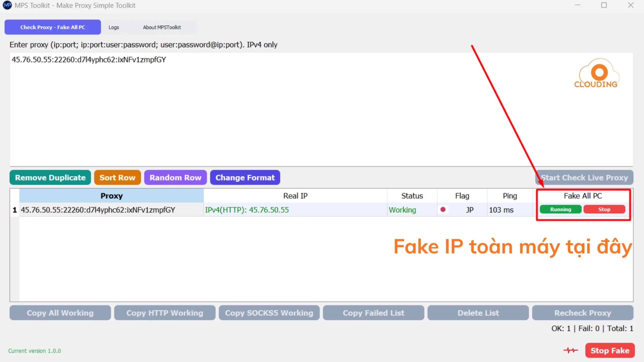
Task: Select Check Proxy - Fake All PC tab
Action: [53, 27]
